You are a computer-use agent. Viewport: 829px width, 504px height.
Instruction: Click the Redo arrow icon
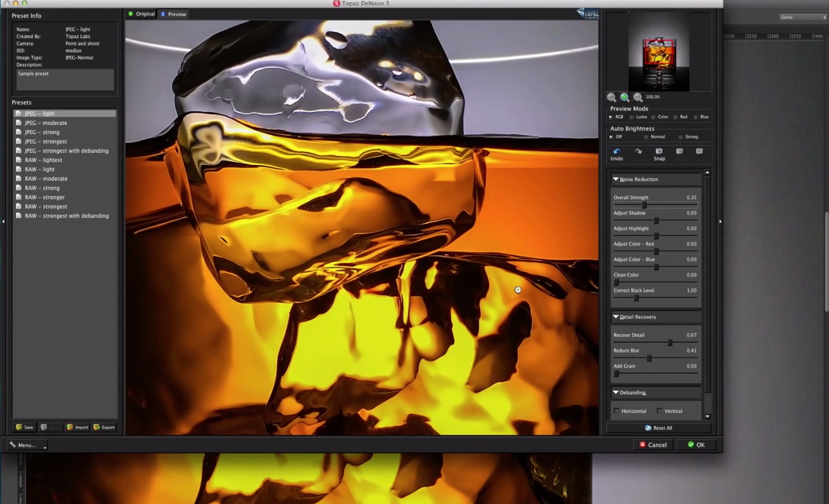(638, 151)
